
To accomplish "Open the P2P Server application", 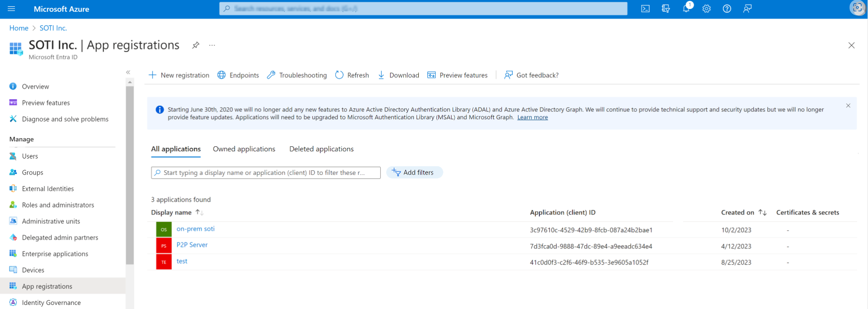I will tap(192, 245).
